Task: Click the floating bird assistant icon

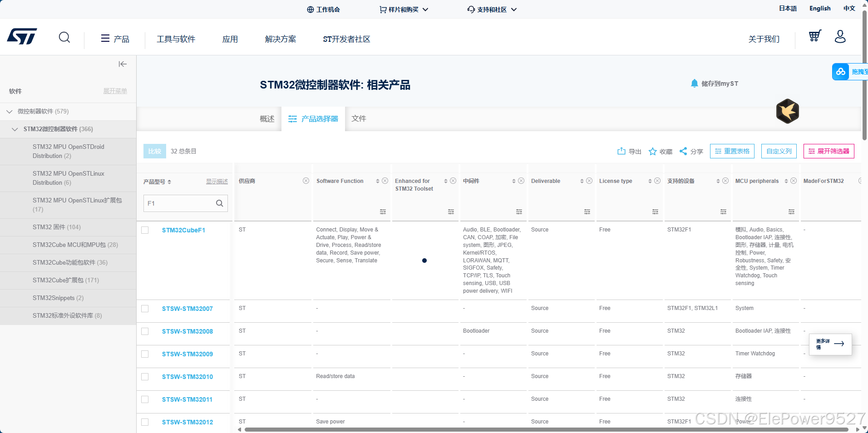Action: tap(788, 111)
